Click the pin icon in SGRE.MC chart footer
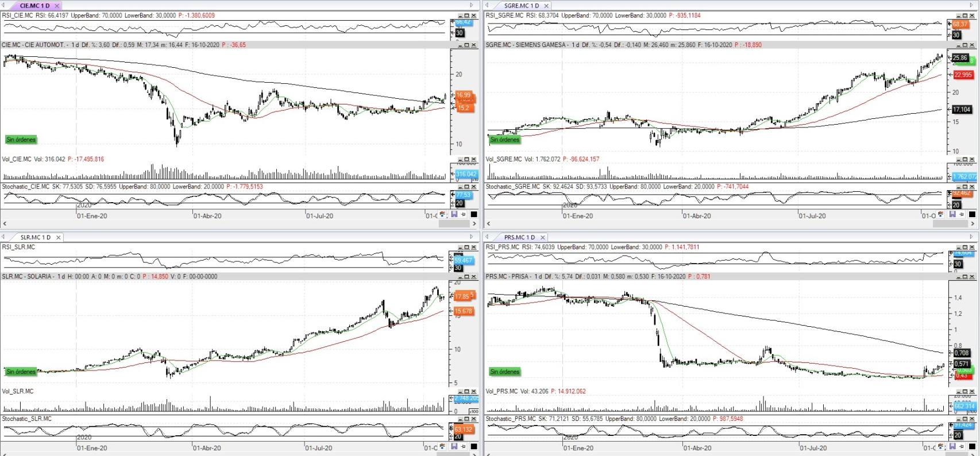 (x=962, y=214)
